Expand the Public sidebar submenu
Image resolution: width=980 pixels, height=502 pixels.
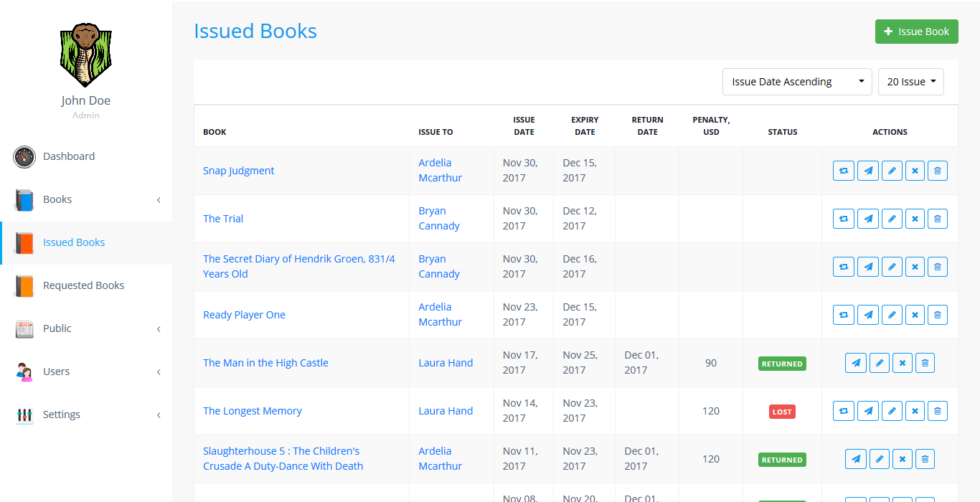click(x=86, y=328)
